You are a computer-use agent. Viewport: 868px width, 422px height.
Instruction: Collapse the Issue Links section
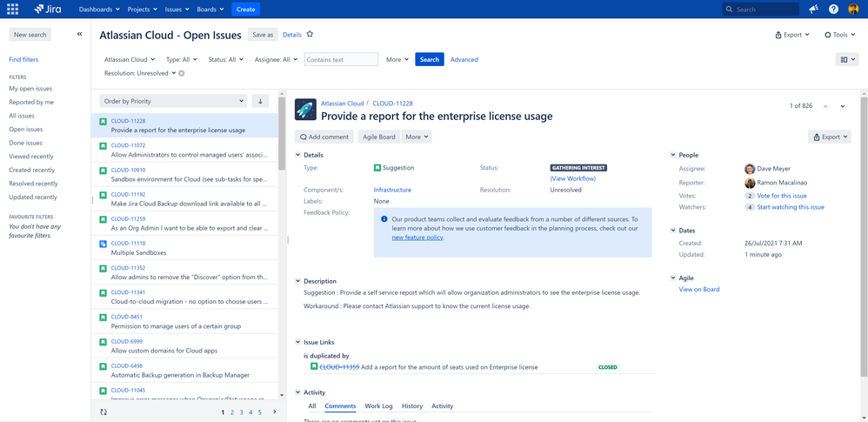click(x=298, y=342)
